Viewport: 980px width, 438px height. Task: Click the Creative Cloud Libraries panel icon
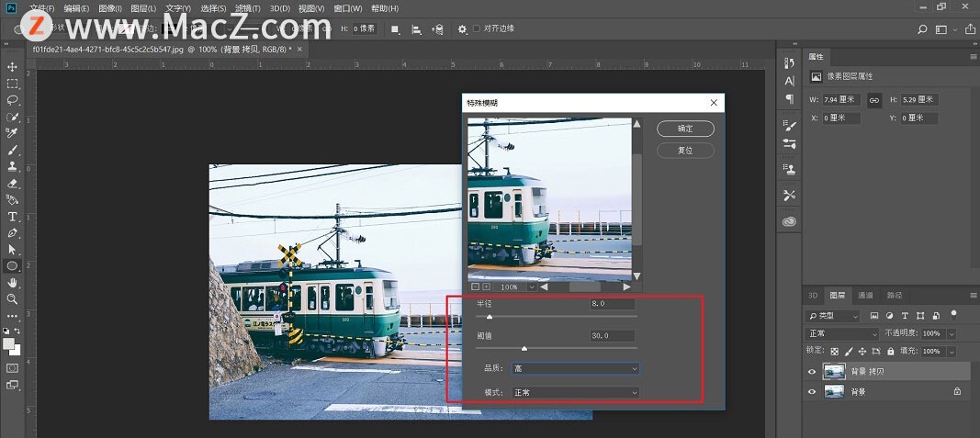tap(789, 221)
